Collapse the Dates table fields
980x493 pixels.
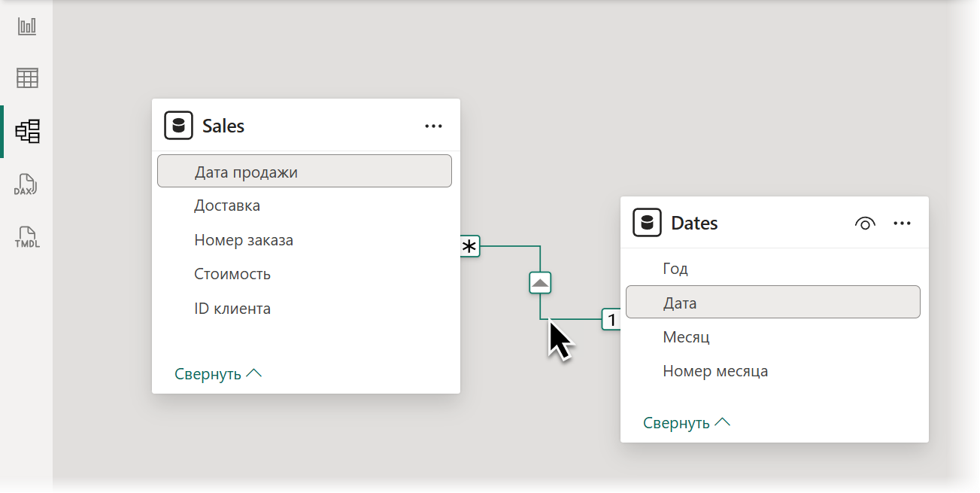pos(687,423)
